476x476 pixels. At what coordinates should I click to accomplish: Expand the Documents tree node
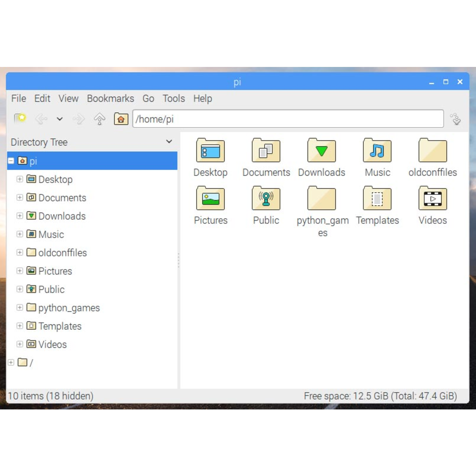[x=20, y=197]
